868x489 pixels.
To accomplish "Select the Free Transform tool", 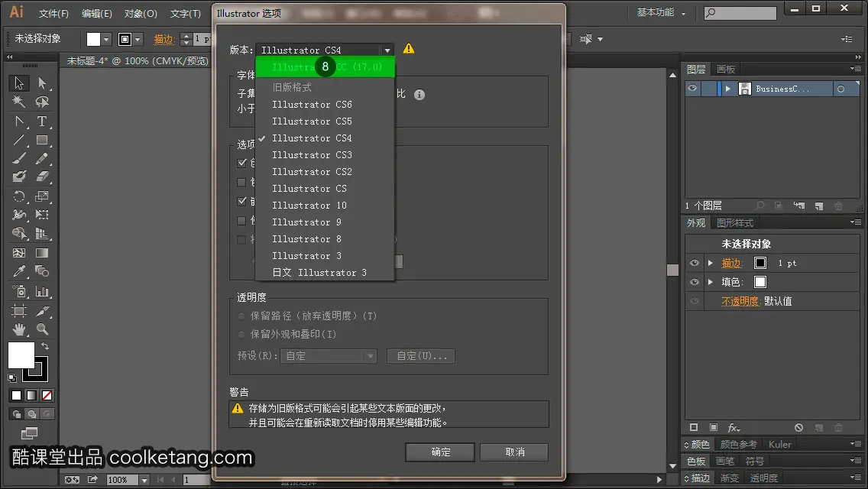I will (x=42, y=215).
